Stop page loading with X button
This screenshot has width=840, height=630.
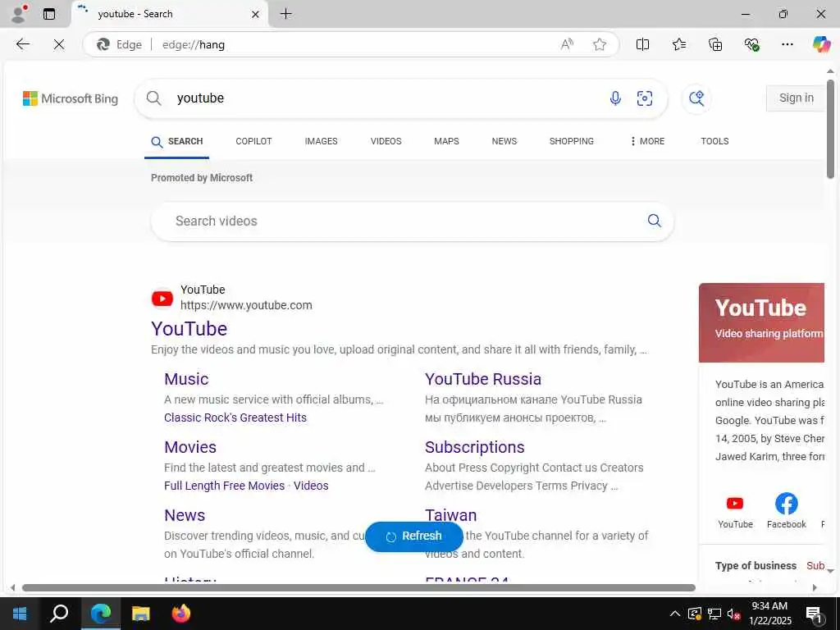coord(59,44)
